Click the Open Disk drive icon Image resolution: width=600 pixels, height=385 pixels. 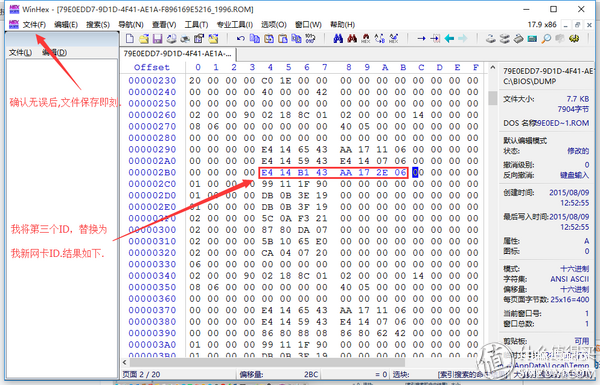coord(491,39)
